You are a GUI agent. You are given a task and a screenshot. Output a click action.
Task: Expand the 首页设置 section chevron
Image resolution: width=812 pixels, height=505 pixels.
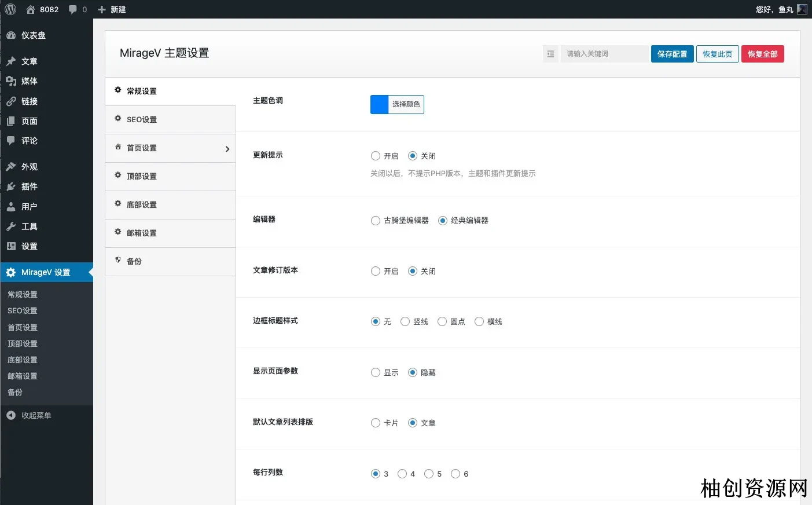click(227, 149)
